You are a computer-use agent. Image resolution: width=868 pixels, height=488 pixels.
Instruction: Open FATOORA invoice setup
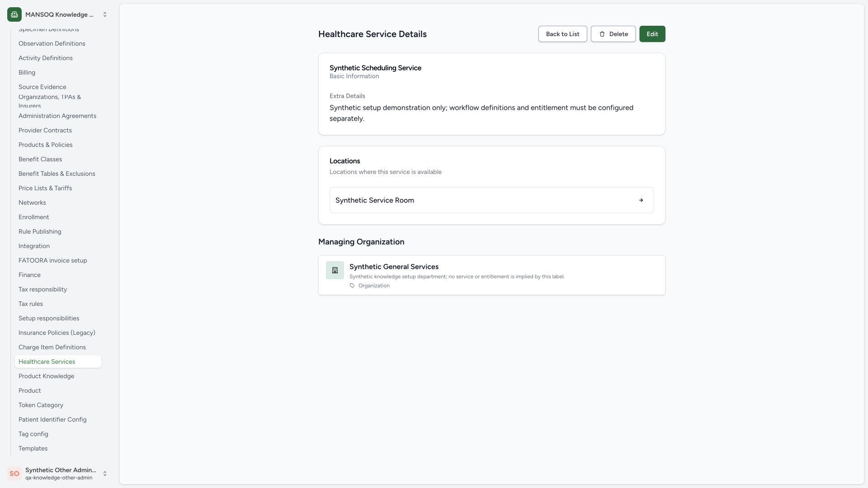click(x=58, y=260)
